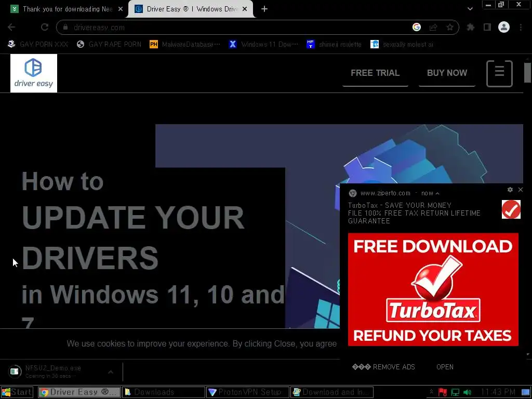Click the volume speaker tray icon
532x399 pixels.
click(467, 392)
